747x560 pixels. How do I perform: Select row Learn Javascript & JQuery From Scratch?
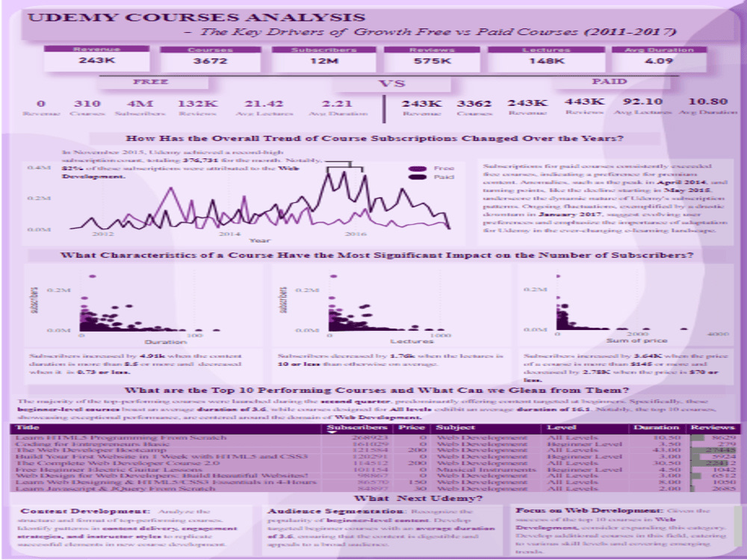374,488
